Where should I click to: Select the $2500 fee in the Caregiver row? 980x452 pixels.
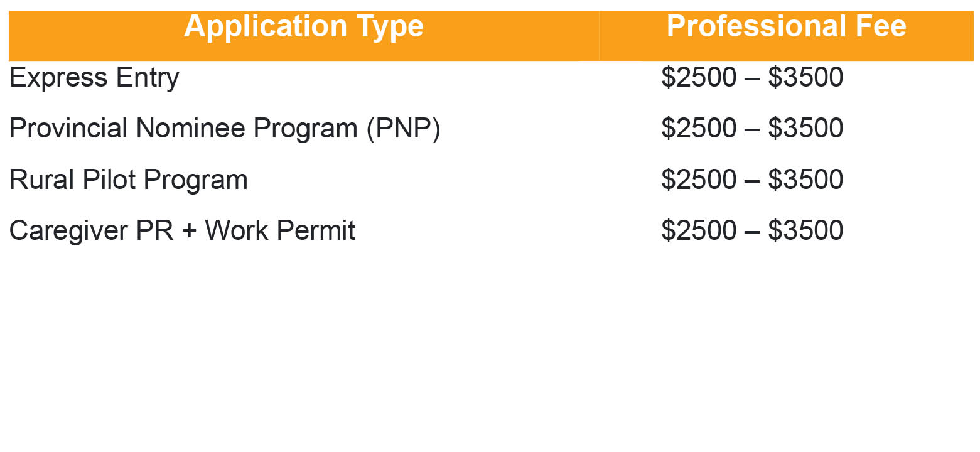tap(699, 230)
